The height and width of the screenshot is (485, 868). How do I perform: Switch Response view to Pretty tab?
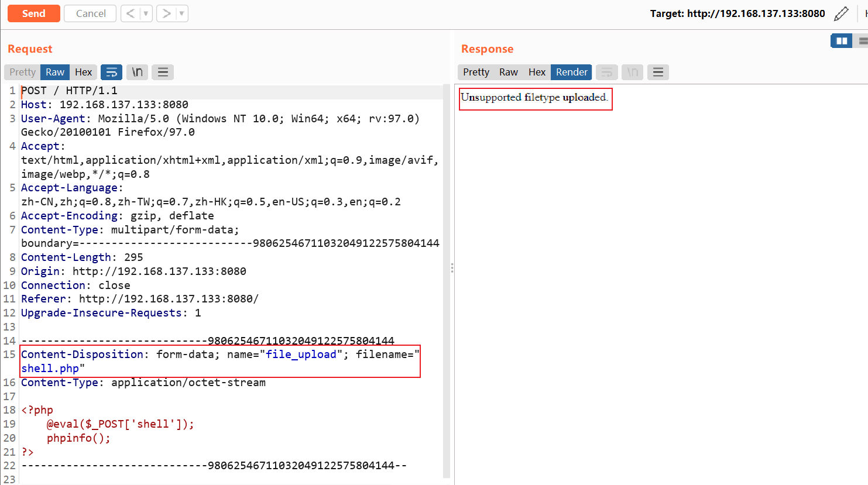(476, 72)
